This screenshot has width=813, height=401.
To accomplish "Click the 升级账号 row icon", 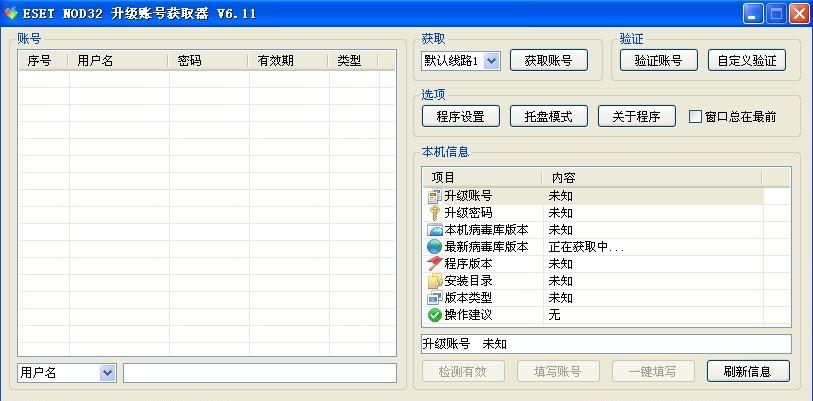I will coord(434,197).
